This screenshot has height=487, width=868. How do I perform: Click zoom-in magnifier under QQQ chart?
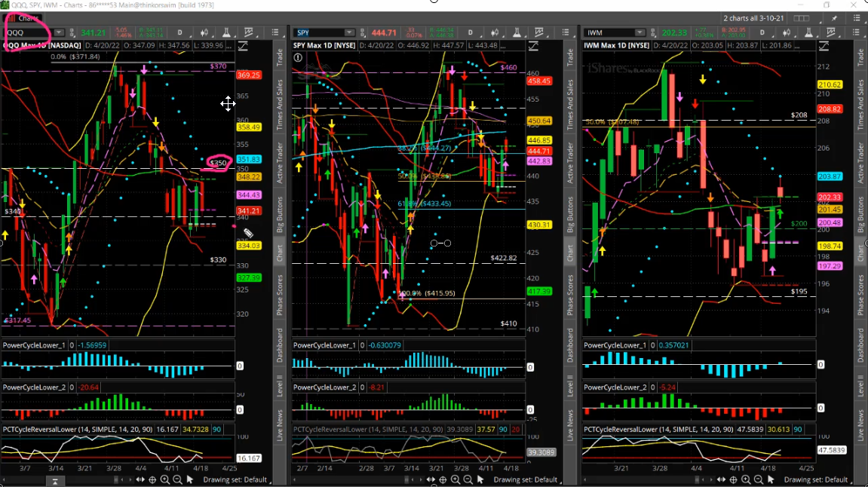pos(165,479)
